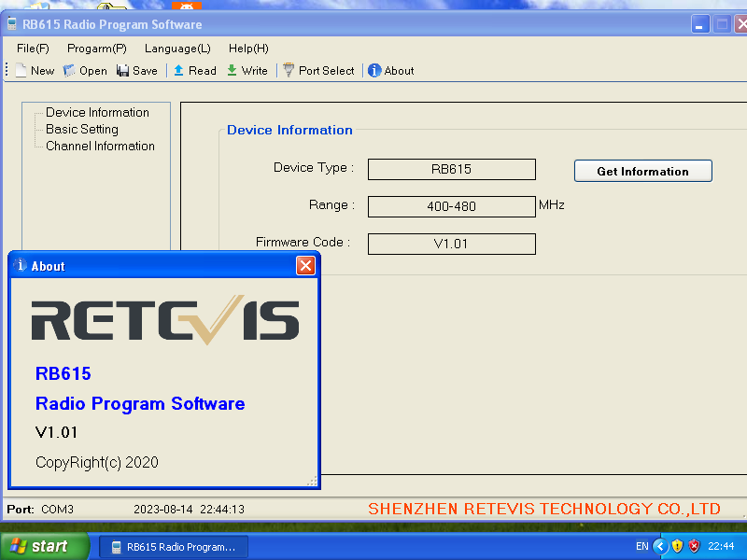Image resolution: width=747 pixels, height=560 pixels.
Task: Click the 2023-08-14 date in status bar
Action: 162,510
